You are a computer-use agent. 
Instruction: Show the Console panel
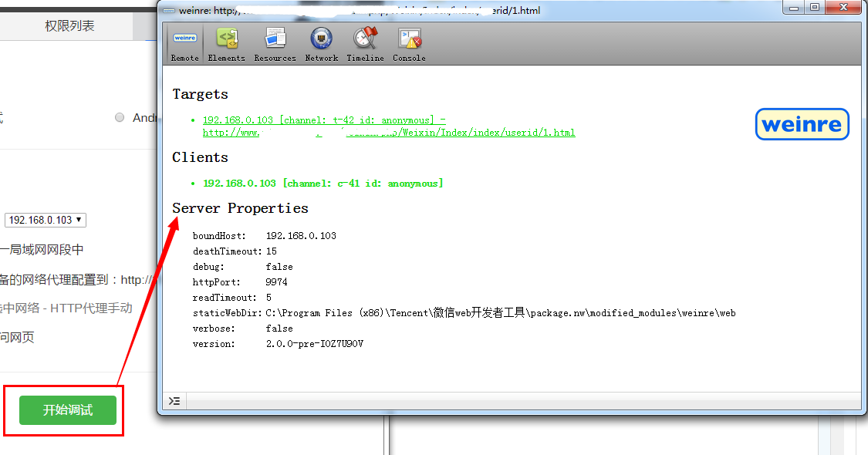pos(409,45)
